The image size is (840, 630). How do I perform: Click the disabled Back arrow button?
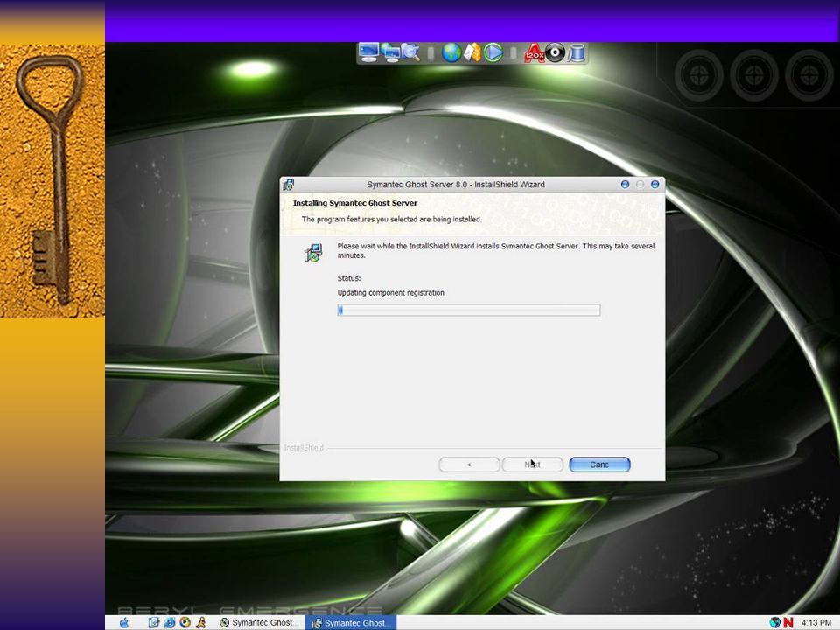point(469,465)
